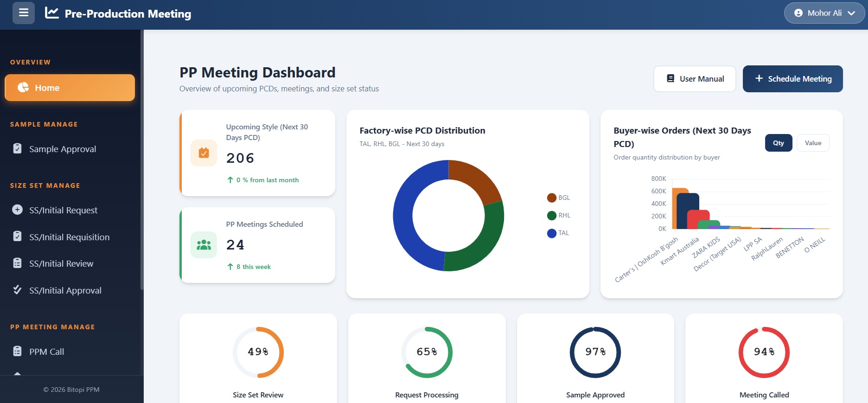Open the Home menu item
Viewport: 868px width, 403px height.
coord(70,88)
